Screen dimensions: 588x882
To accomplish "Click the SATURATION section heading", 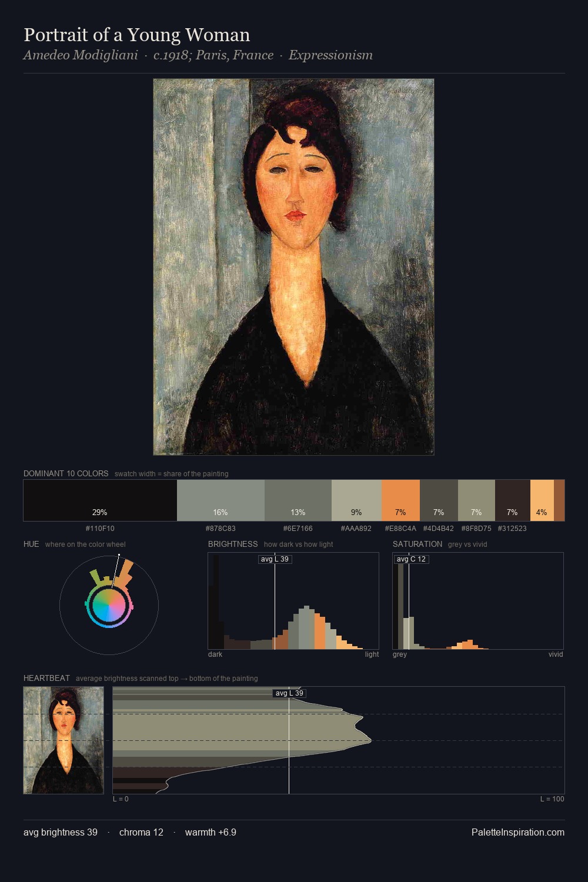I will (x=417, y=544).
